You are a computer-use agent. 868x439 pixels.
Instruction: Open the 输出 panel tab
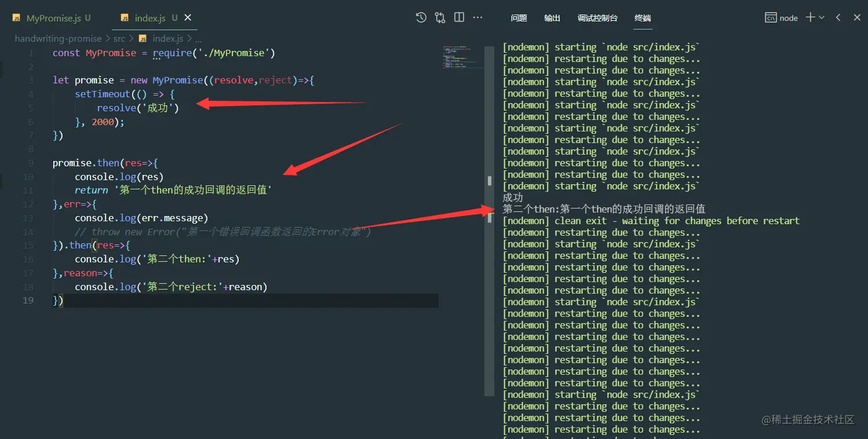click(x=552, y=18)
